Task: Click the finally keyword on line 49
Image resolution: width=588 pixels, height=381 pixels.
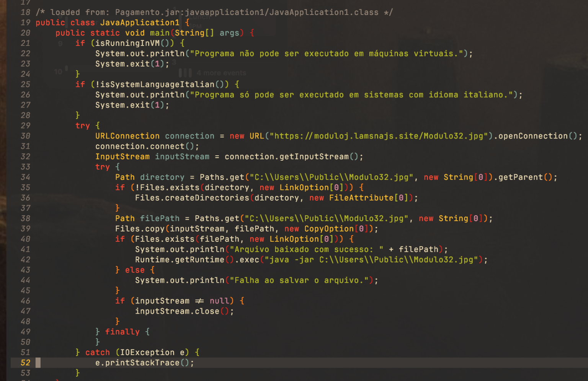Action: 122,332
